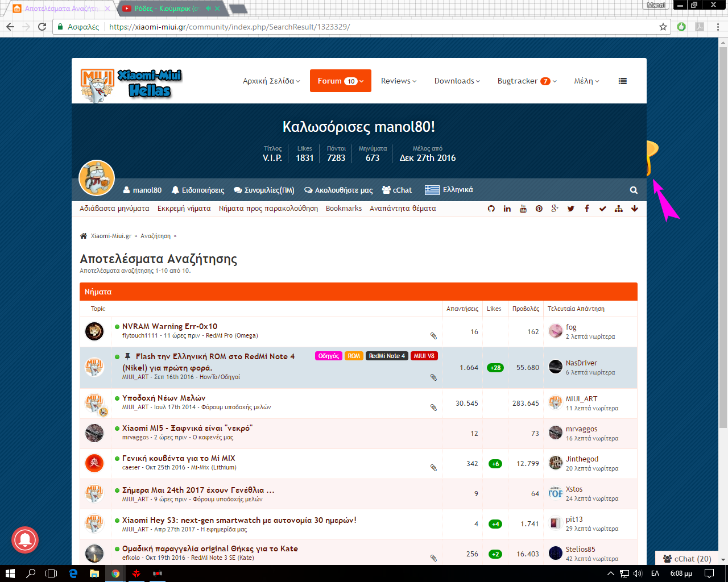This screenshot has width=728, height=582.
Task: Open the Bookmarks link
Action: click(344, 209)
